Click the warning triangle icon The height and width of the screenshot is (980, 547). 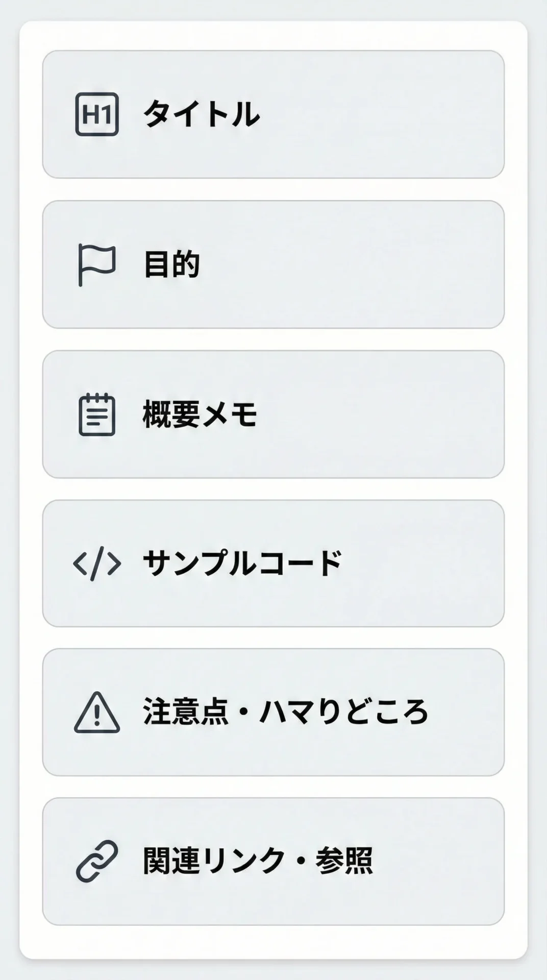click(x=97, y=713)
